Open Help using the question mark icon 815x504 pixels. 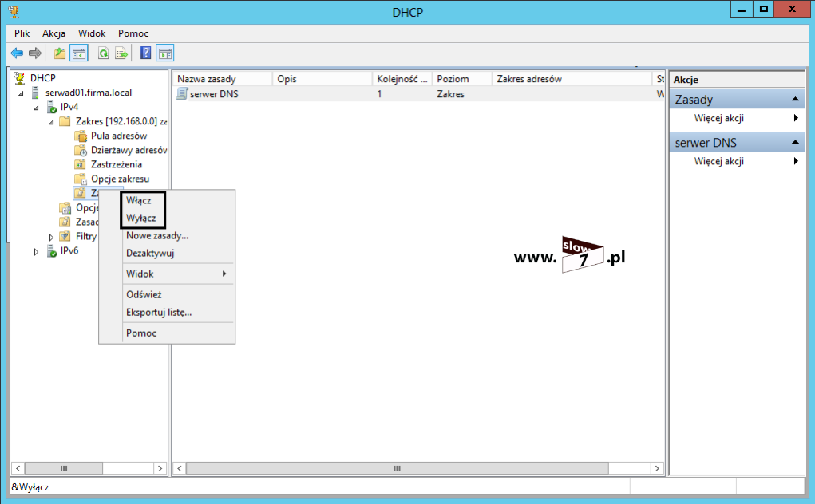coord(146,53)
